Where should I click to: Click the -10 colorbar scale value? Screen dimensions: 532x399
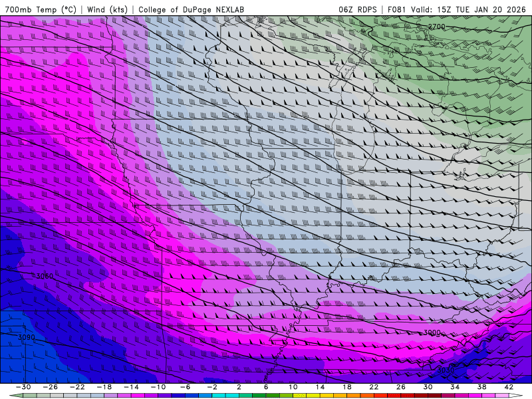click(x=158, y=387)
